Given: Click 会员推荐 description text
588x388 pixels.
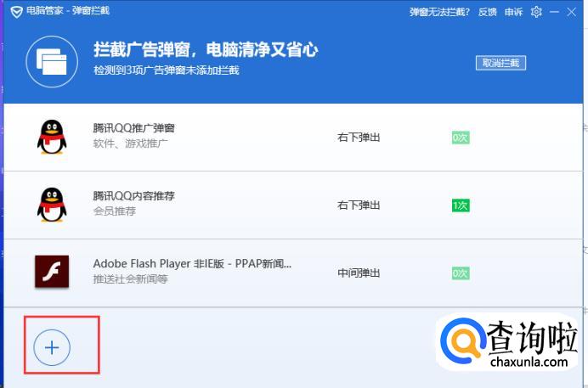Looking at the screenshot, I should click(115, 211).
